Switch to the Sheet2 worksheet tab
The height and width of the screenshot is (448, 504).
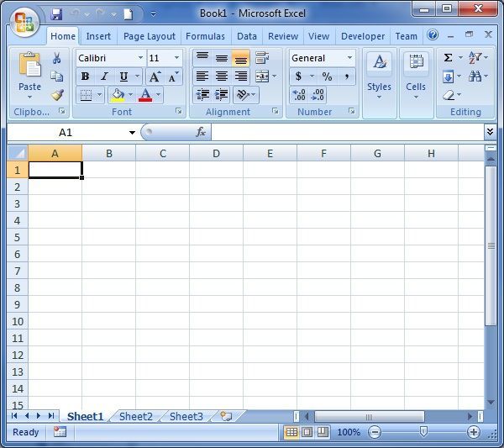tap(136, 416)
